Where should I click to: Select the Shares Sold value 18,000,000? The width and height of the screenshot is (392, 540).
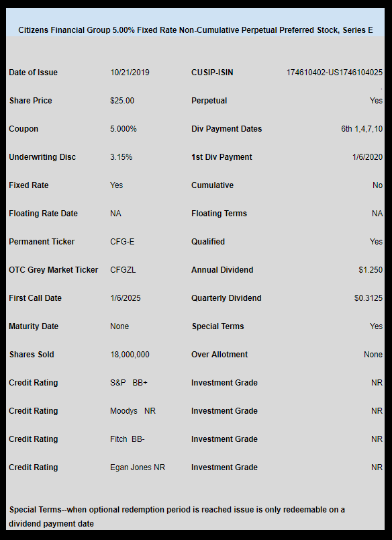pyautogui.click(x=130, y=355)
